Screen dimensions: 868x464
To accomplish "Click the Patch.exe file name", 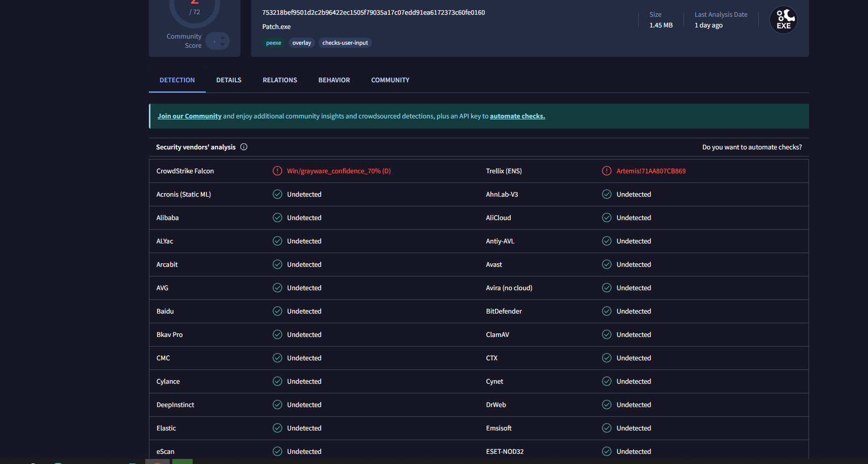I will 276,26.
